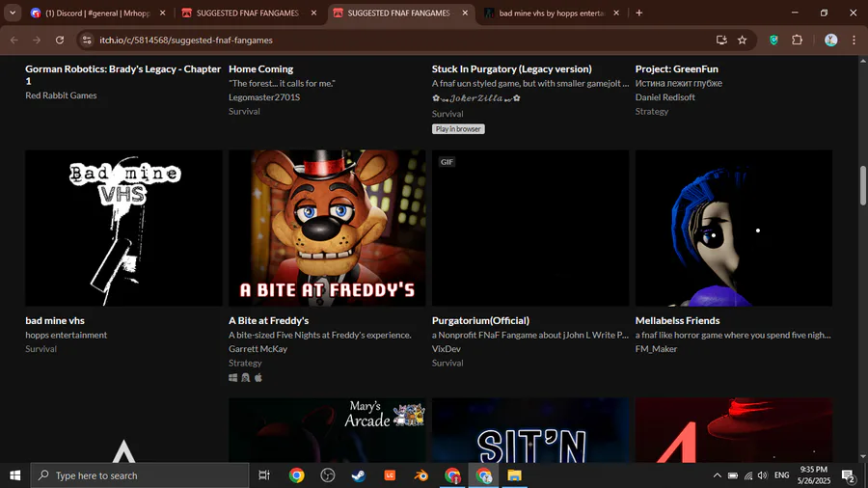Screen dimensions: 868x488
Task: Open the Chrome profile avatar
Action: tap(831, 40)
